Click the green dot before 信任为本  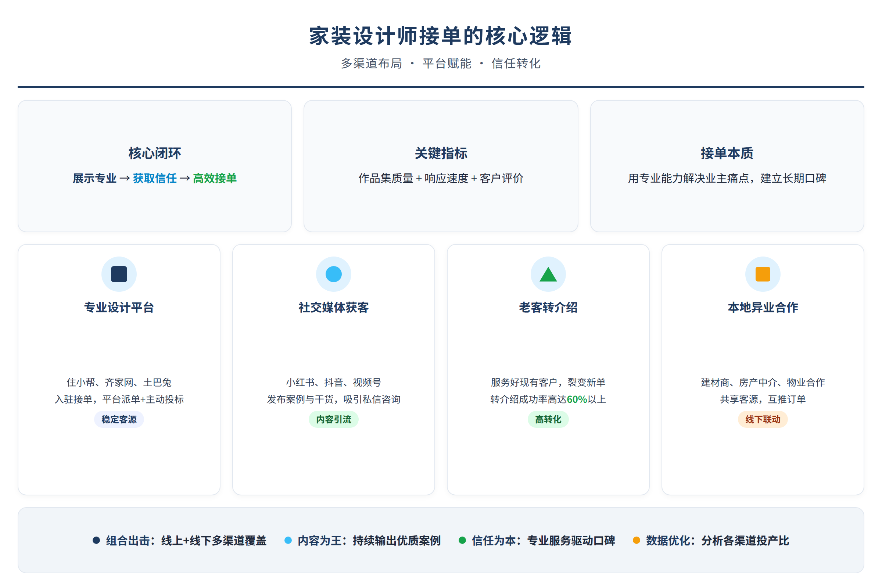pos(462,540)
